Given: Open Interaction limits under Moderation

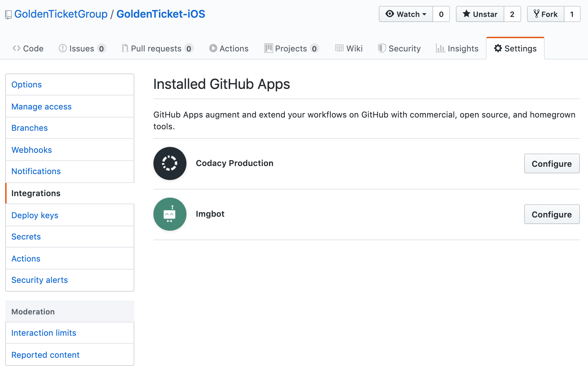Looking at the screenshot, I should point(70,333).
